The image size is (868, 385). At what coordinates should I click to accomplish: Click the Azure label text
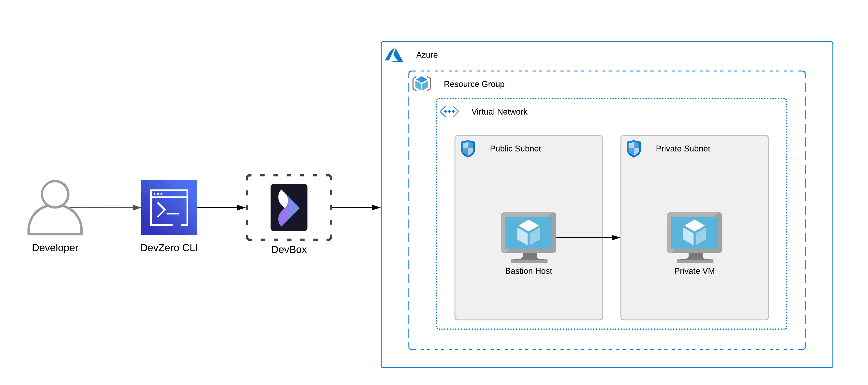tap(427, 55)
